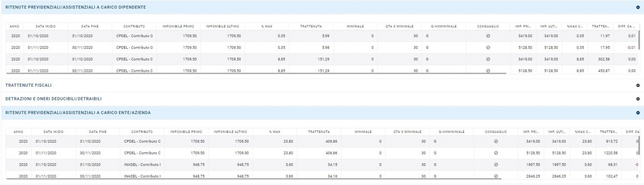Use horizontal scrollbar of the ente/azienda table
The width and height of the screenshot is (644, 185).
pyautogui.click(x=254, y=179)
